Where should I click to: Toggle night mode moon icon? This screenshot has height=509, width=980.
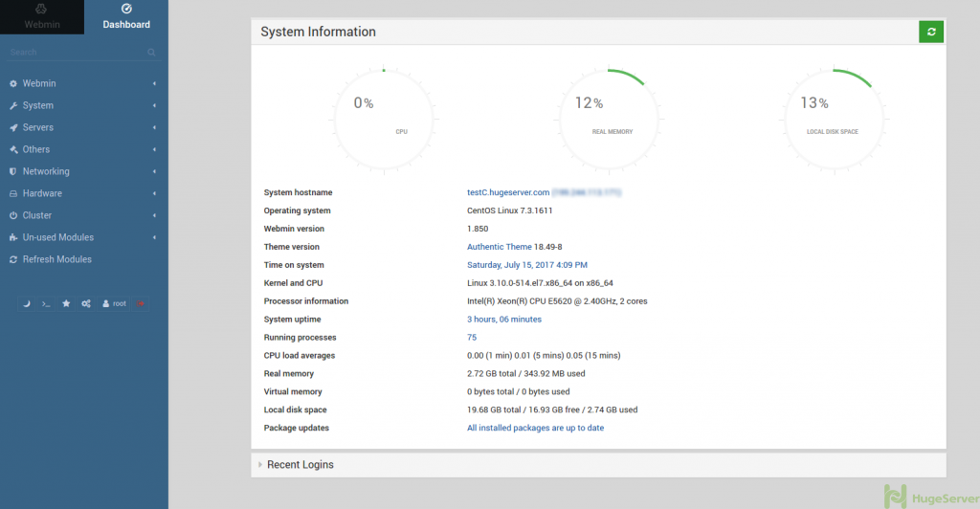pos(26,303)
